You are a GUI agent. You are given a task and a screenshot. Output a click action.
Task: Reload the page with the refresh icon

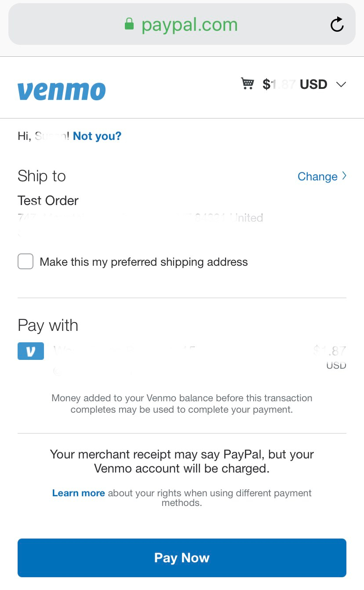click(x=337, y=25)
